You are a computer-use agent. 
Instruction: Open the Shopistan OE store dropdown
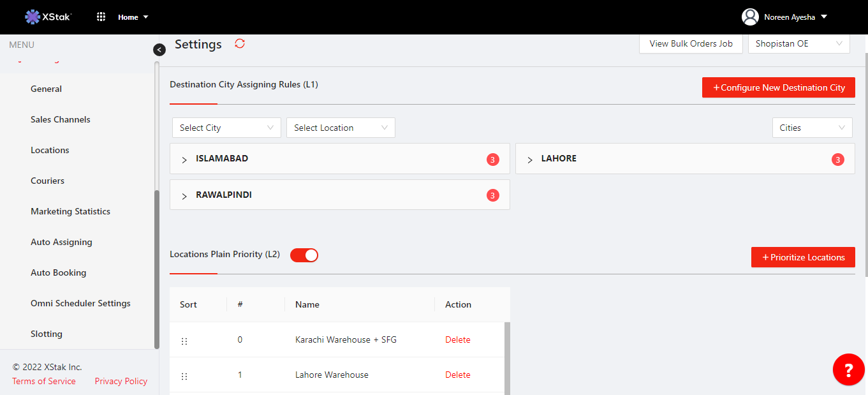798,44
